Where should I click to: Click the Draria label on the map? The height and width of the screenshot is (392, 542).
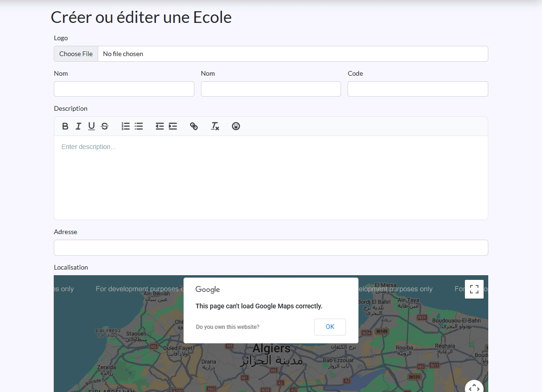[209, 362]
